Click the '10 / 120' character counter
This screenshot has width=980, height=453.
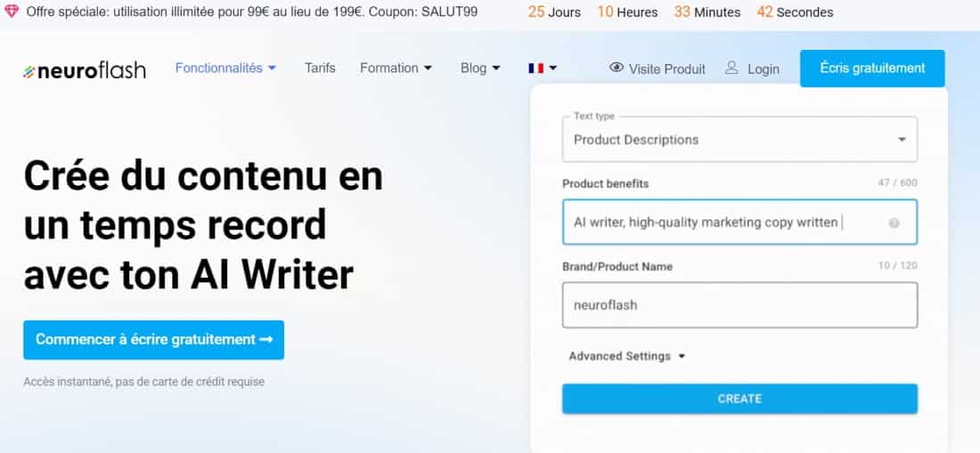point(897,266)
